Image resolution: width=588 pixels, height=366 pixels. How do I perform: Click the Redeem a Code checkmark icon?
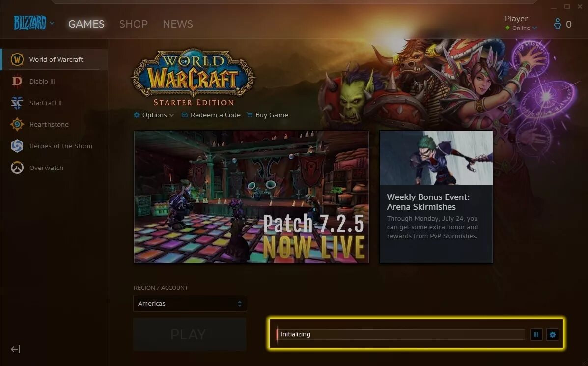pyautogui.click(x=185, y=115)
